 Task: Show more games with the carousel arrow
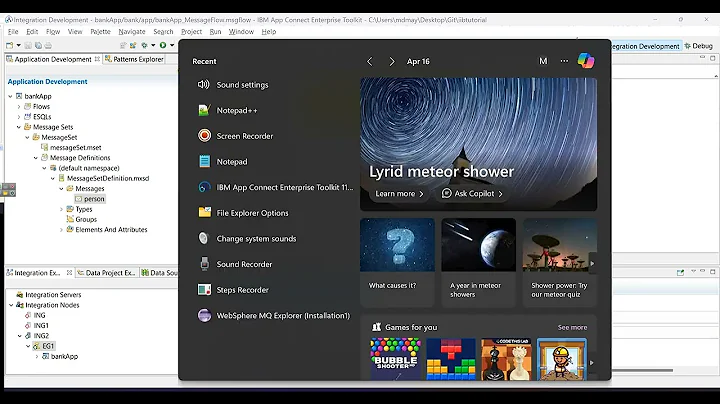591,363
